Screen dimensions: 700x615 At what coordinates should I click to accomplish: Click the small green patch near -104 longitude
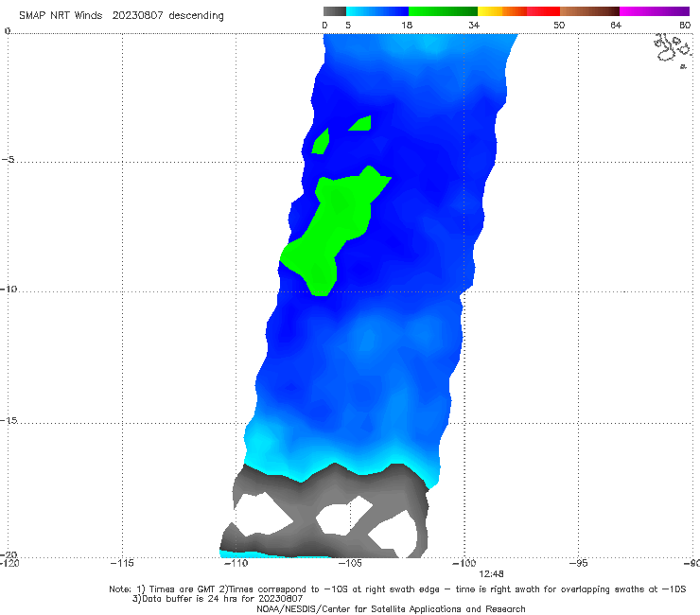pos(360,123)
